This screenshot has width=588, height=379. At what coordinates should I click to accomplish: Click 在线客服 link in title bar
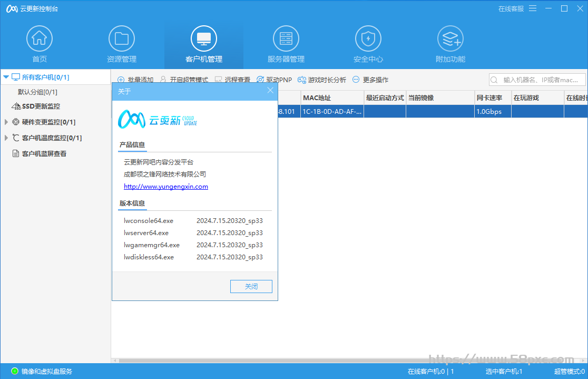click(511, 8)
